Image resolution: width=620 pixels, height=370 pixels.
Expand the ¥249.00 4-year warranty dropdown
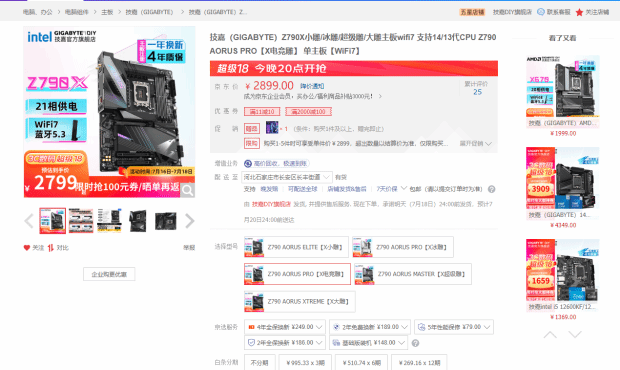pyautogui.click(x=285, y=327)
